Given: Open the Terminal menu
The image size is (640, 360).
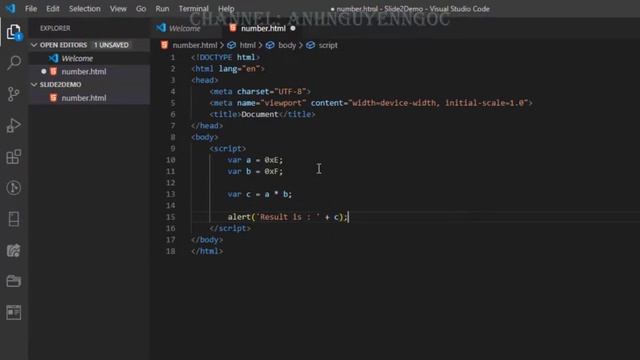Looking at the screenshot, I should [193, 9].
